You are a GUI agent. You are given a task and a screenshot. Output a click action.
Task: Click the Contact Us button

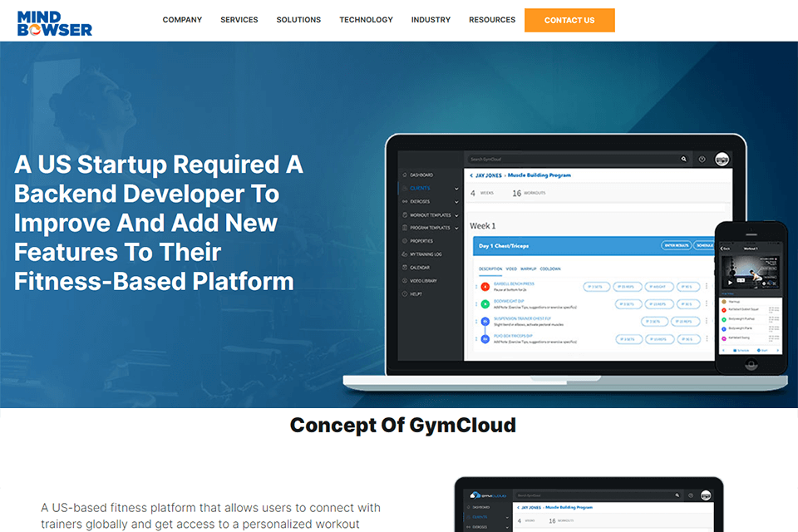click(569, 20)
